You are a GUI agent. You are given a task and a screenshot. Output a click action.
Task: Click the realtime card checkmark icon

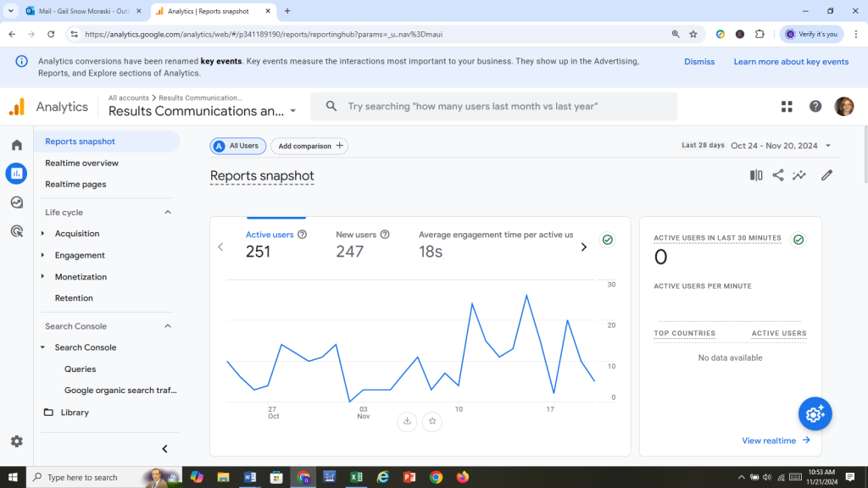click(x=798, y=240)
